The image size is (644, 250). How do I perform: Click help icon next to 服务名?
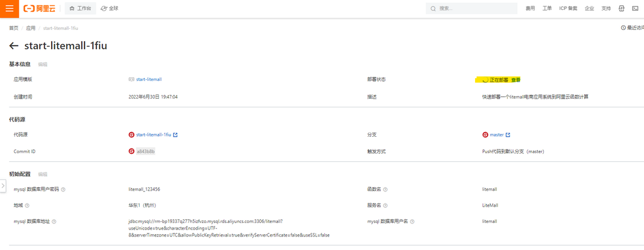(385, 205)
